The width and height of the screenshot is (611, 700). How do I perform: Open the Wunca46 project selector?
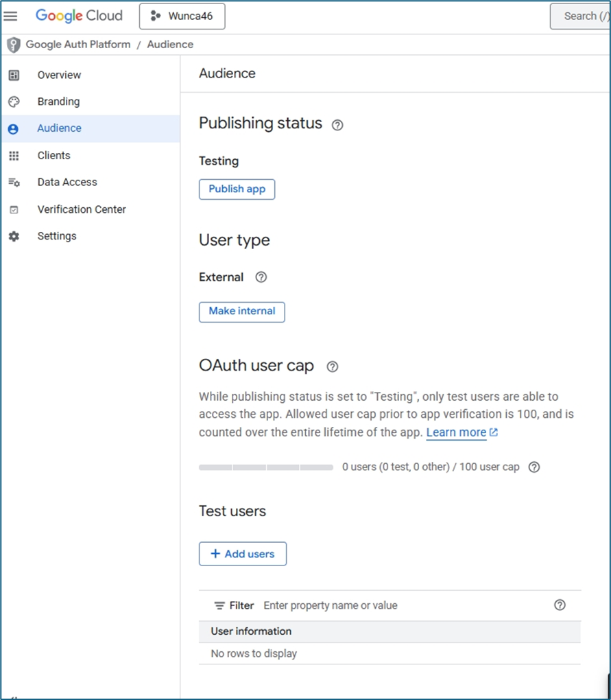pyautogui.click(x=182, y=16)
